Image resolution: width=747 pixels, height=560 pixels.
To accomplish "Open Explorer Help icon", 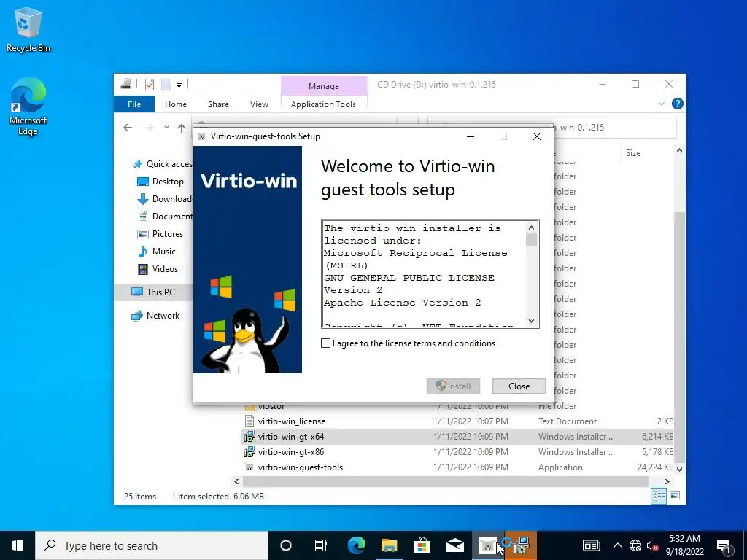I will [x=677, y=104].
